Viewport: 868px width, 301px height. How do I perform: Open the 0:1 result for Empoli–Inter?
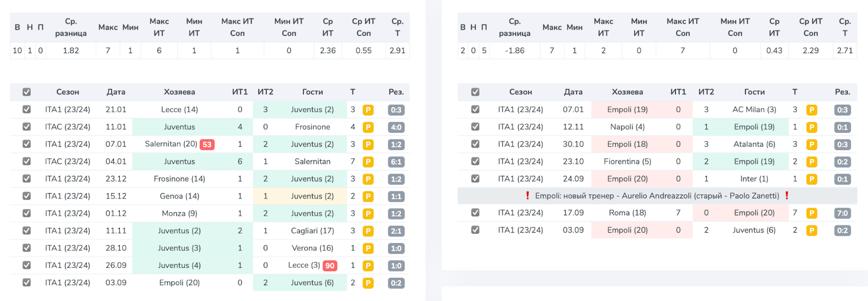[x=843, y=179]
